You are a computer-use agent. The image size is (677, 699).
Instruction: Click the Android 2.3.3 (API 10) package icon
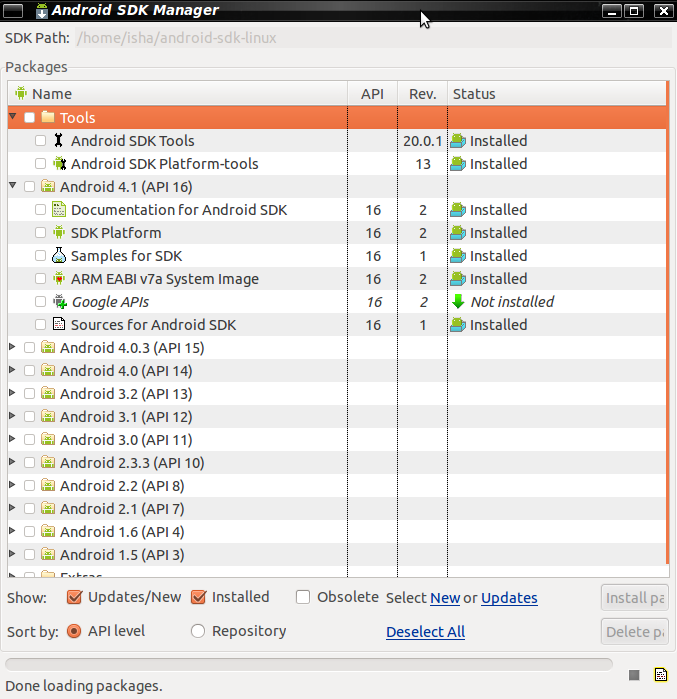48,462
